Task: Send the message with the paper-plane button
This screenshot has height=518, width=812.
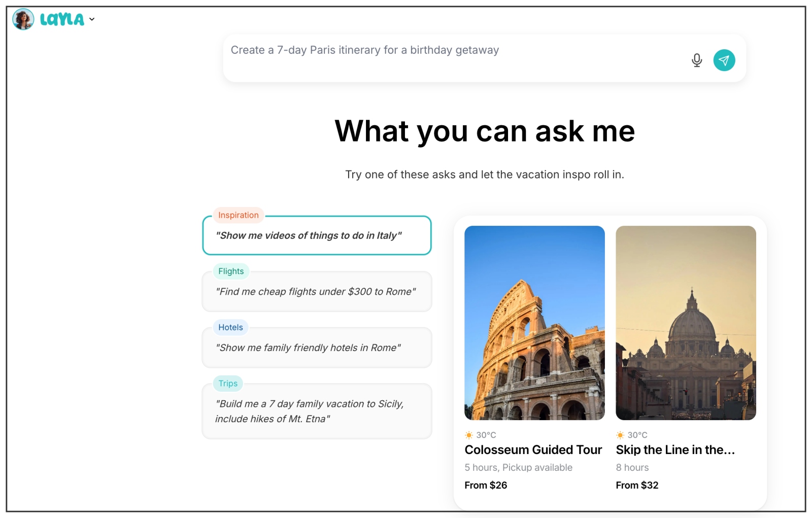Action: point(724,60)
